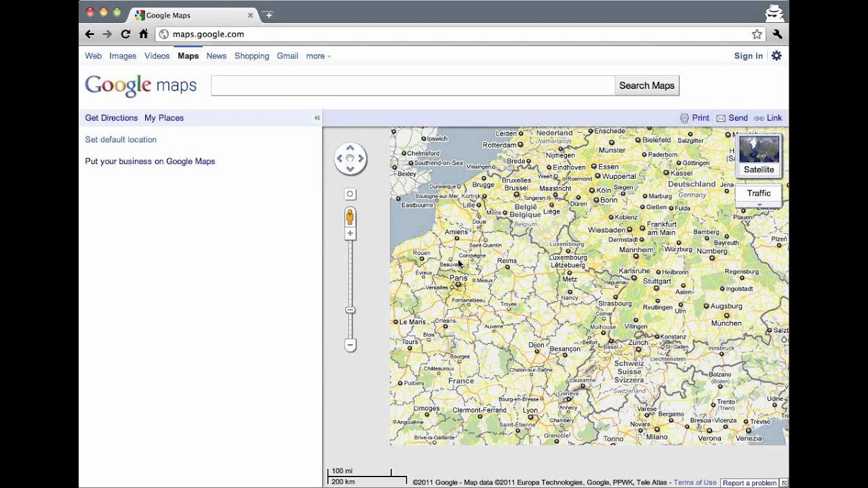Click the Search Maps button

[647, 85]
